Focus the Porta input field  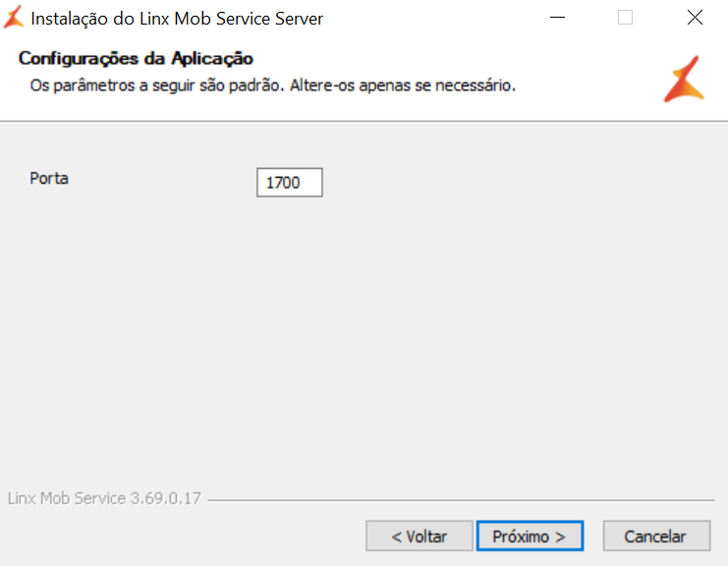[x=290, y=183]
